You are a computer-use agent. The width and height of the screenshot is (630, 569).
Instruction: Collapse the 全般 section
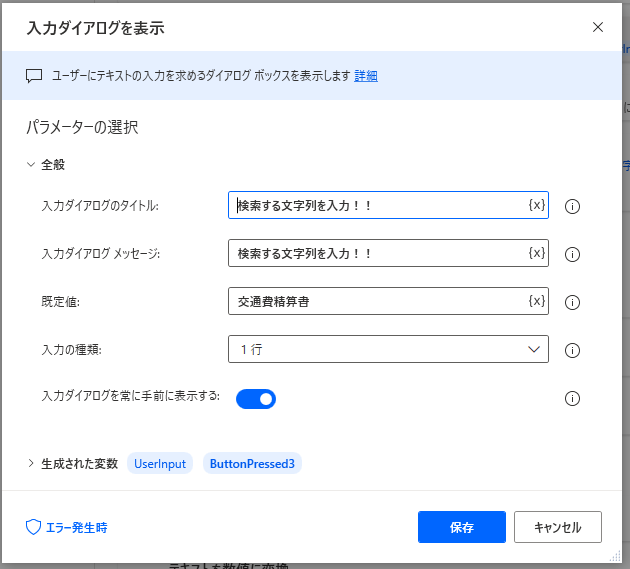[31, 165]
